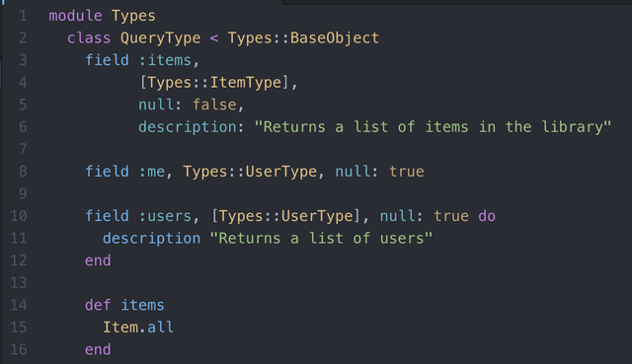Click the ':me' symbol on line 8
Screen dimensions: 632x364
pyautogui.click(x=151, y=172)
